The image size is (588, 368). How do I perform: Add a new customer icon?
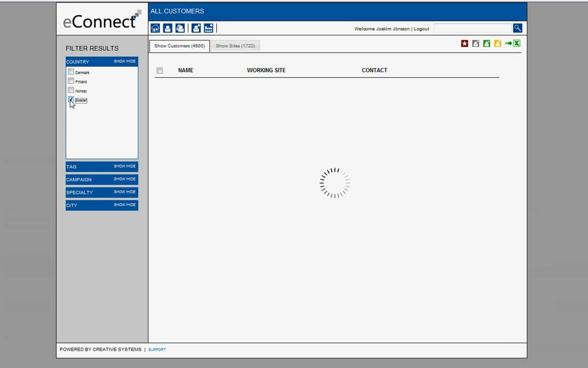pos(196,28)
